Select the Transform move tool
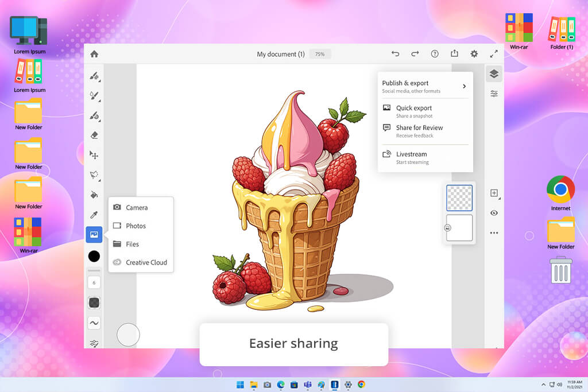Image resolution: width=588 pixels, height=392 pixels. pyautogui.click(x=94, y=155)
